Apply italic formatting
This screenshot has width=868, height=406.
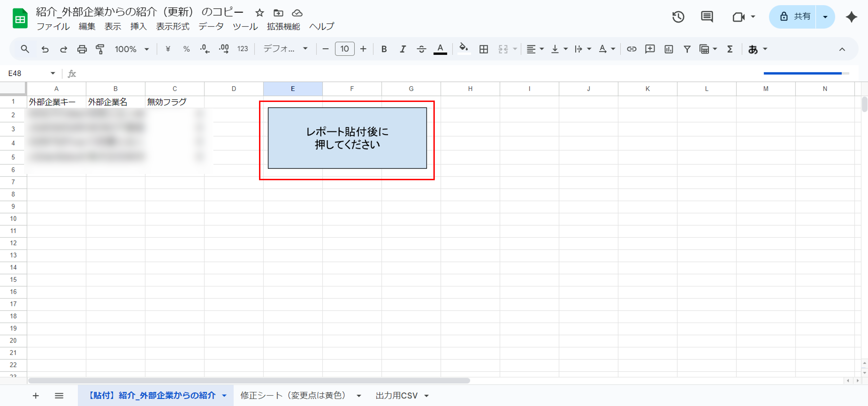point(402,49)
